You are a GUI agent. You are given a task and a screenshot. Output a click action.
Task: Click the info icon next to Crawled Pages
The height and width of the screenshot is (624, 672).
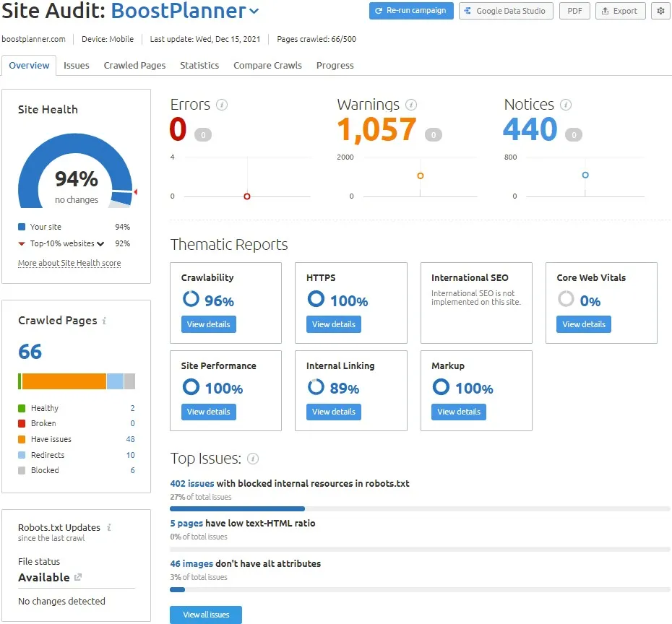pyautogui.click(x=105, y=321)
